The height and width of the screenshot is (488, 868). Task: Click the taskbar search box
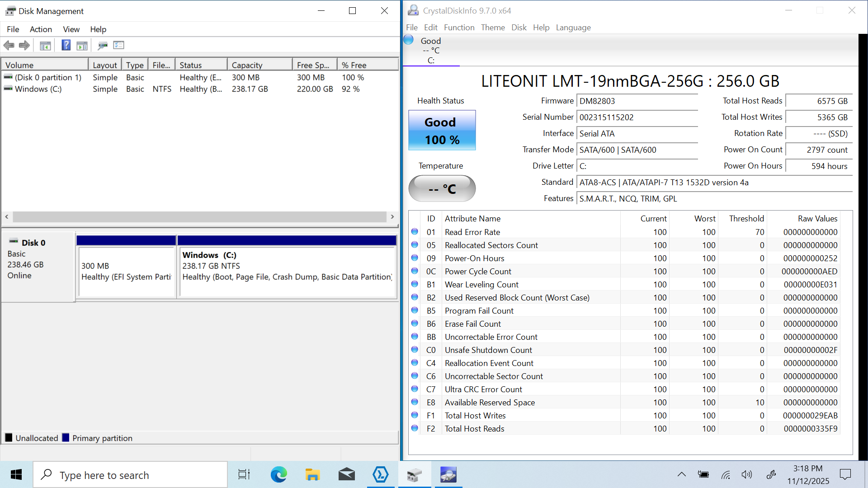[x=130, y=475]
